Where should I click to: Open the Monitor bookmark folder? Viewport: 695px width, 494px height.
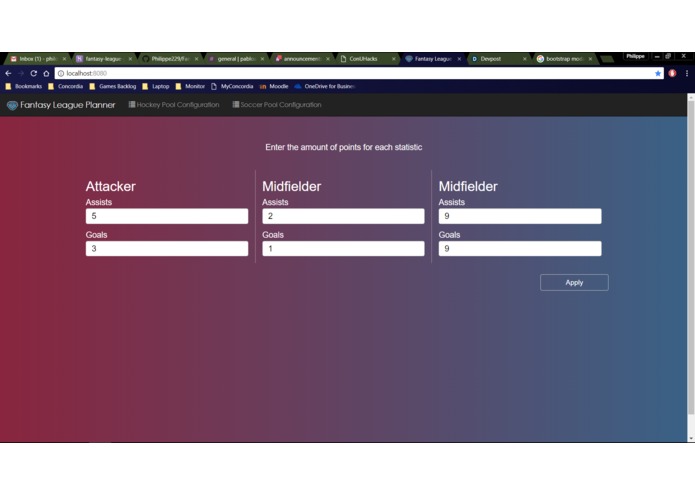point(190,86)
